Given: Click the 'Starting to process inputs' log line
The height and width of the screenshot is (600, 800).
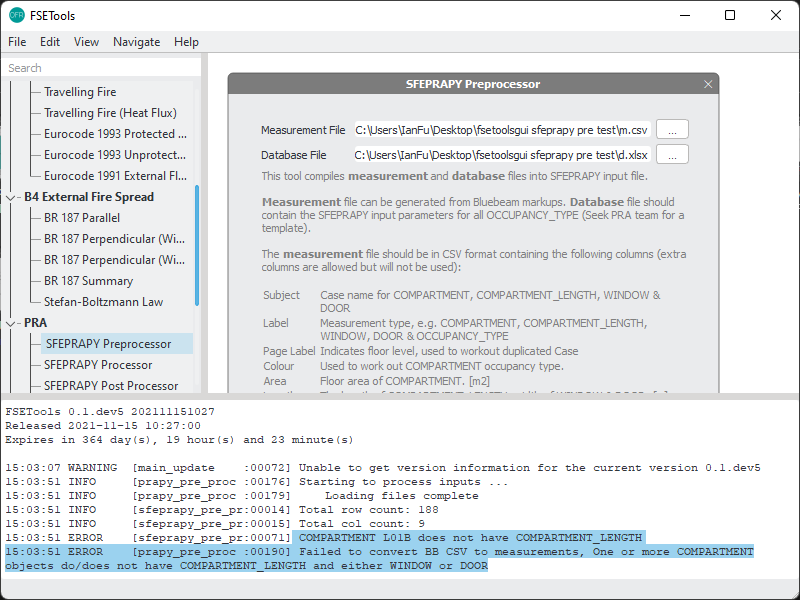Looking at the screenshot, I should [257, 482].
